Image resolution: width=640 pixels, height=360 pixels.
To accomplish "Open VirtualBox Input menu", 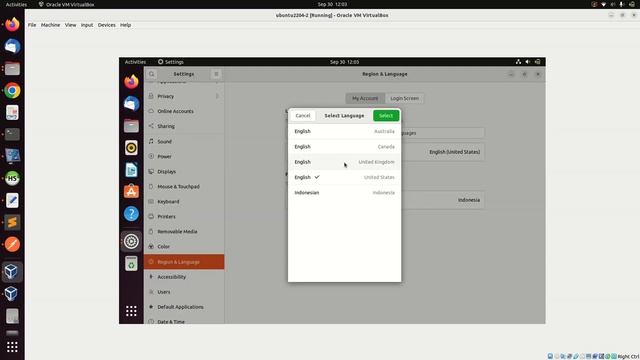I will point(87,25).
